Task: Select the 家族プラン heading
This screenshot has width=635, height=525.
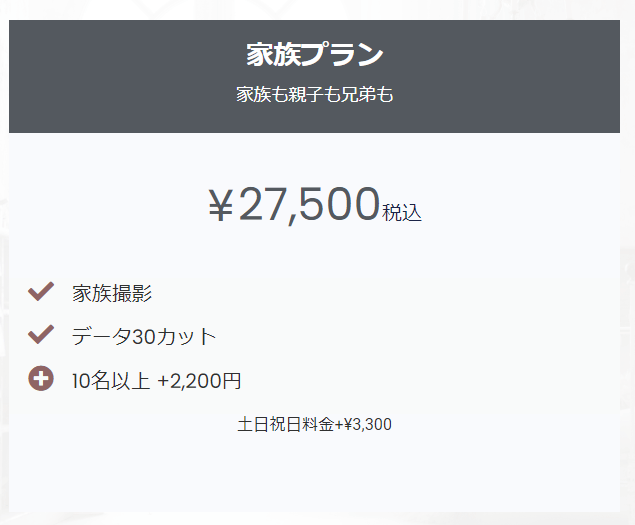Action: coord(315,55)
